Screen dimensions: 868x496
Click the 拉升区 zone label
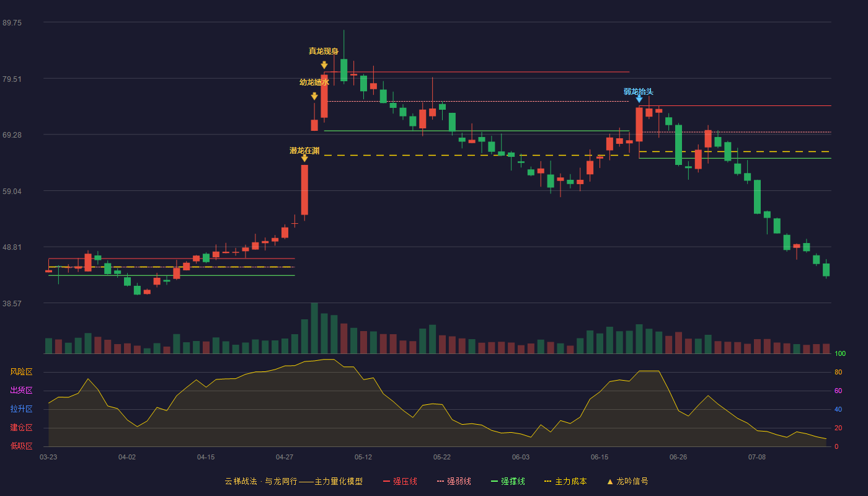pyautogui.click(x=21, y=409)
